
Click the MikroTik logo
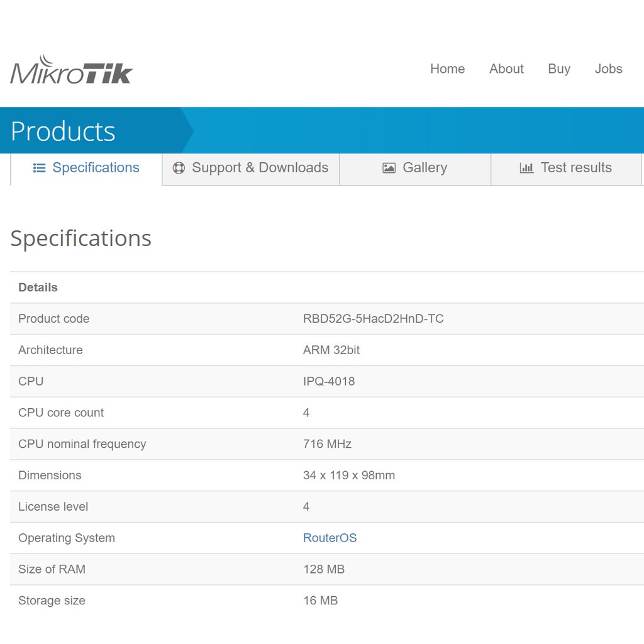pos(71,70)
